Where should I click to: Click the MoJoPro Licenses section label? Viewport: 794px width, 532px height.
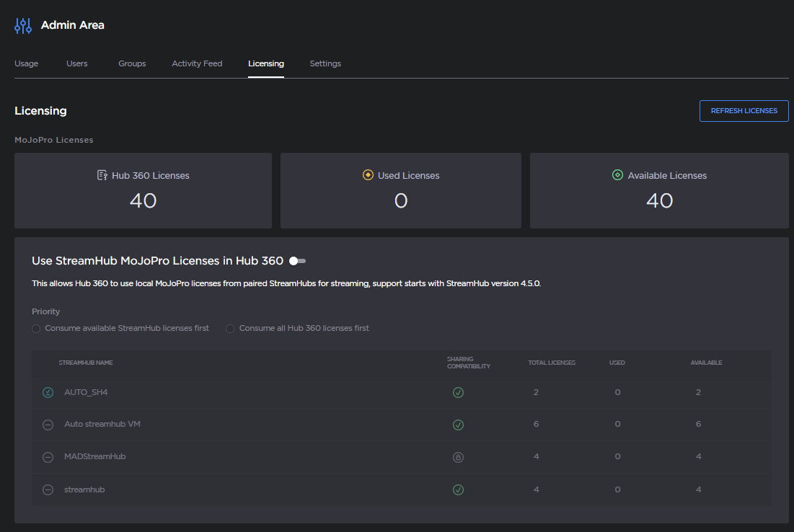[x=53, y=141]
